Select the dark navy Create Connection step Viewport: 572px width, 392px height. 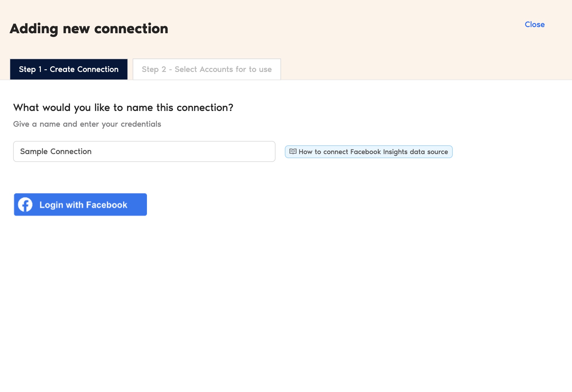(69, 69)
